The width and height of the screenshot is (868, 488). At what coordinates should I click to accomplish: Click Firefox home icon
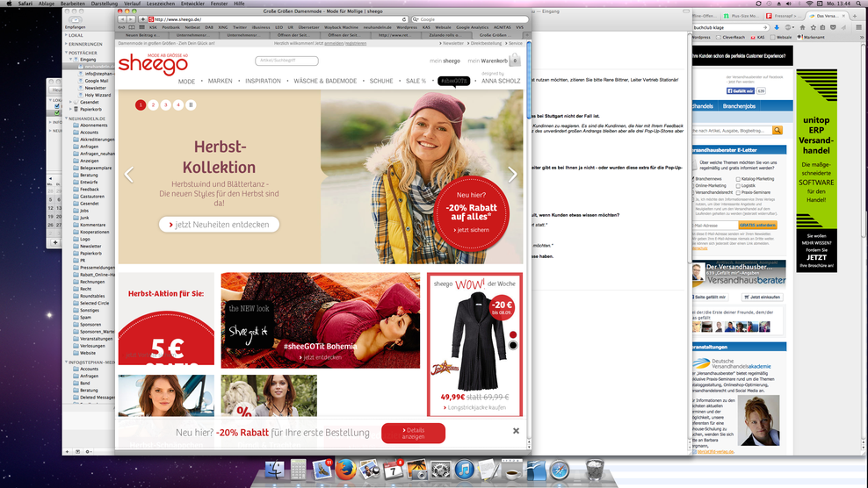(802, 27)
